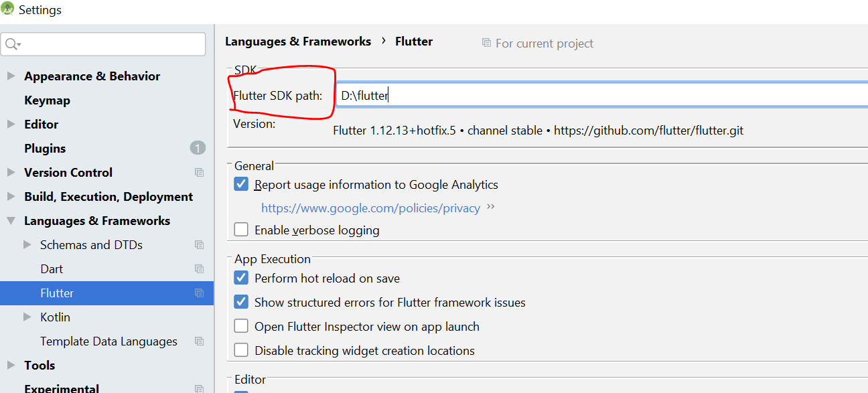Click project-level icon beside Template Data Languages
This screenshot has height=393, width=868.
[199, 341]
